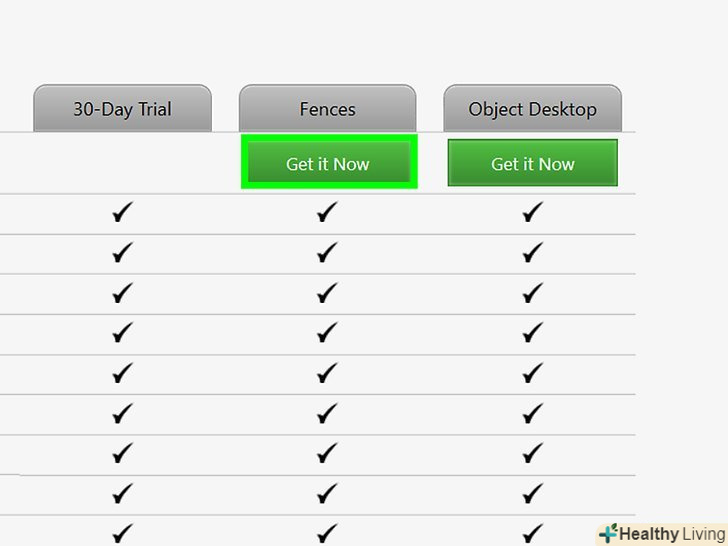Click the Healthy Living cross logo icon
Screen dimensions: 728x546
pyautogui.click(x=607, y=534)
